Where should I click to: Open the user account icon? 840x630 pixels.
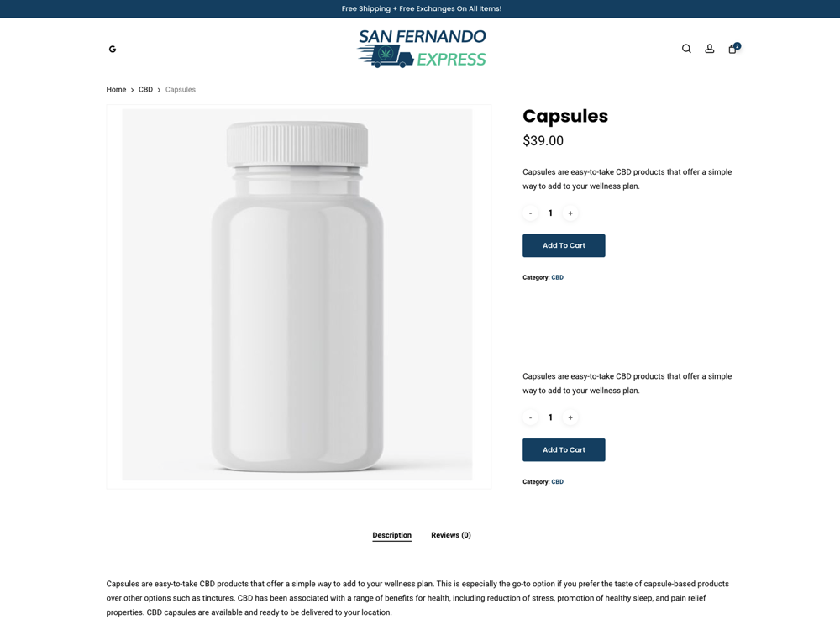tap(709, 49)
